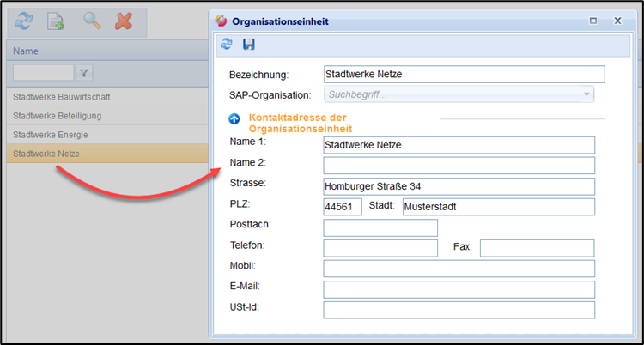Select the Stadtwerke Beteiligung row

coord(58,116)
